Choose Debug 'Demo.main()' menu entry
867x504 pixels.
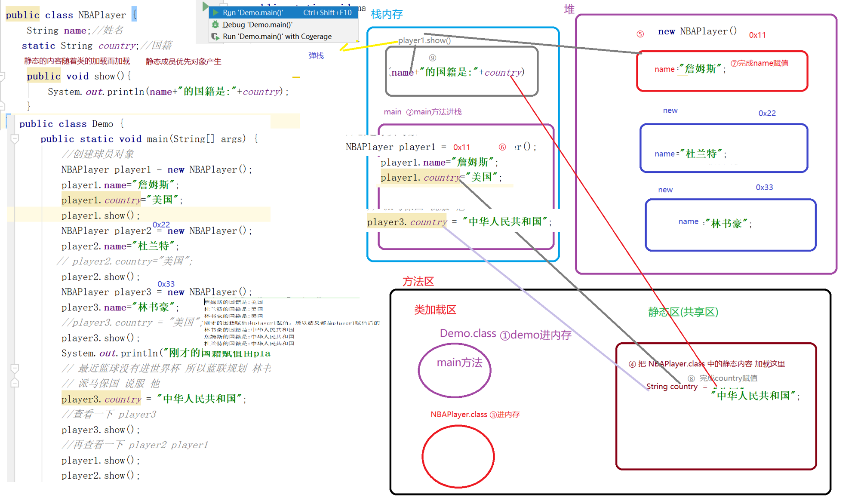click(x=283, y=25)
